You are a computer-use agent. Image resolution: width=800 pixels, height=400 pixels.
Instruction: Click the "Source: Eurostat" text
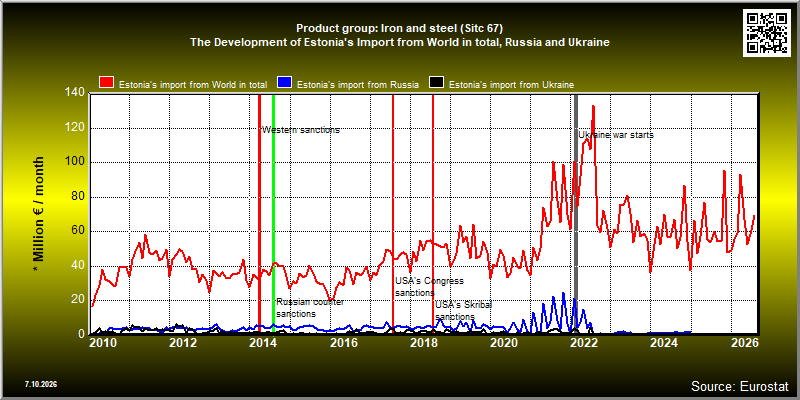[740, 386]
